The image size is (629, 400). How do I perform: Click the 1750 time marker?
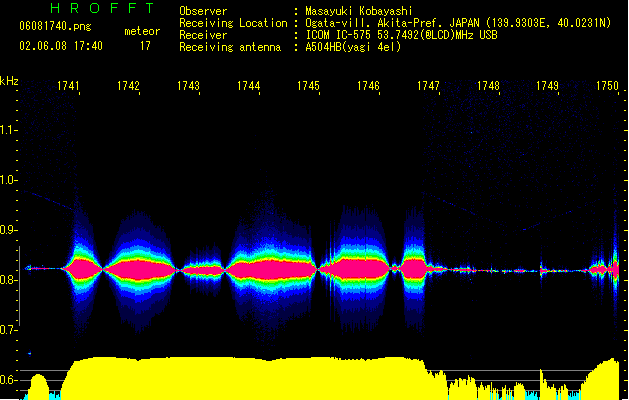click(607, 86)
